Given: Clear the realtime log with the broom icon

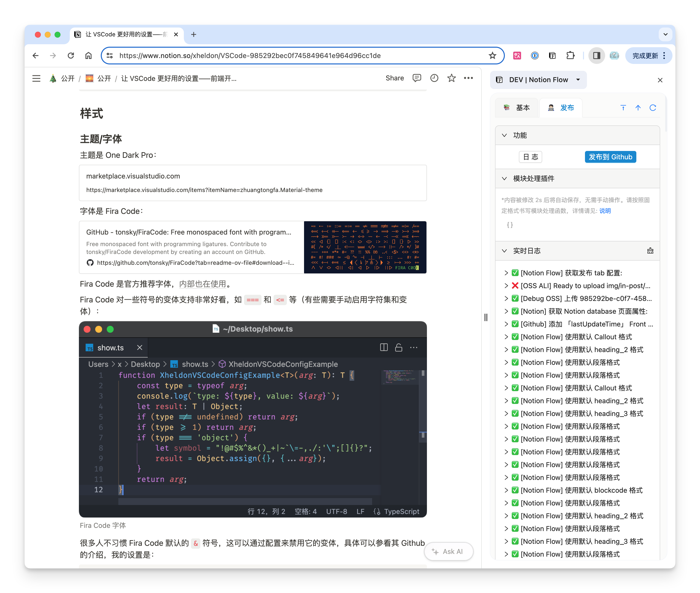Looking at the screenshot, I should (650, 251).
